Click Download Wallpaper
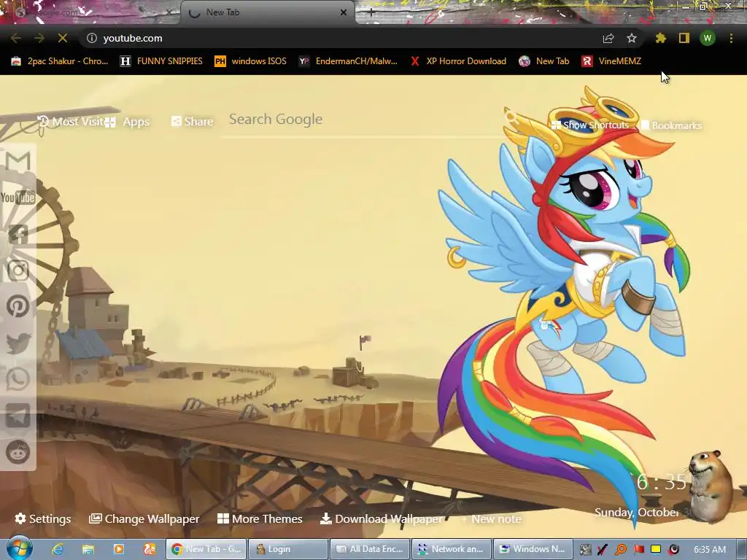 tap(381, 518)
